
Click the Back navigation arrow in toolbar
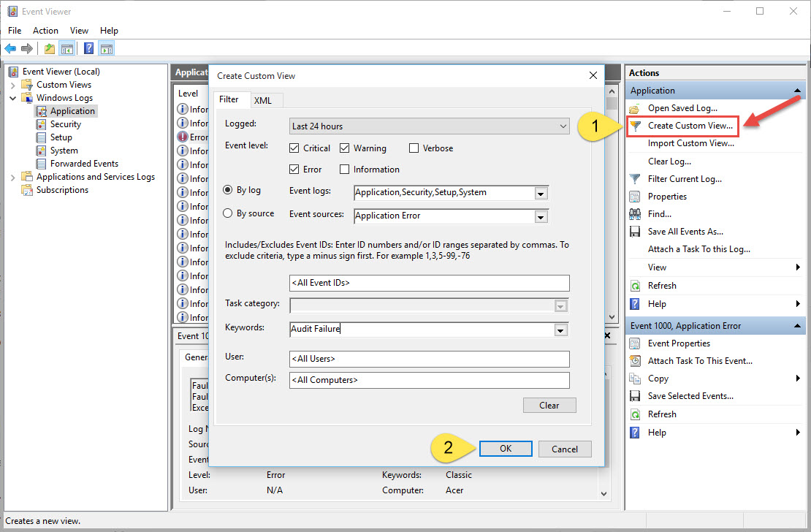pos(10,48)
